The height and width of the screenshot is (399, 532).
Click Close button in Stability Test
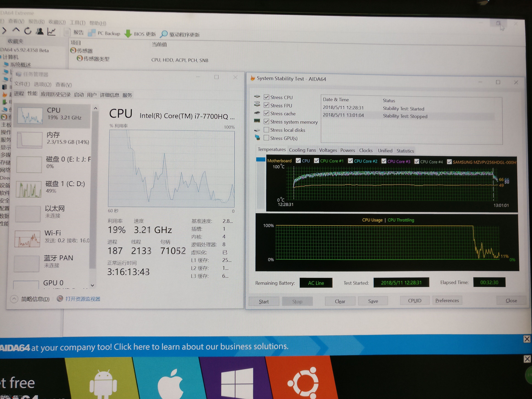511,300
